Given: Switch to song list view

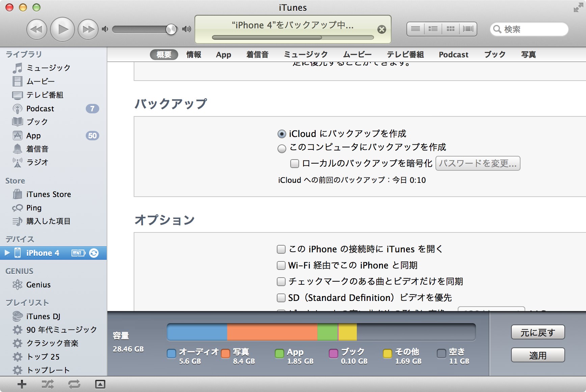Looking at the screenshot, I should [416, 29].
